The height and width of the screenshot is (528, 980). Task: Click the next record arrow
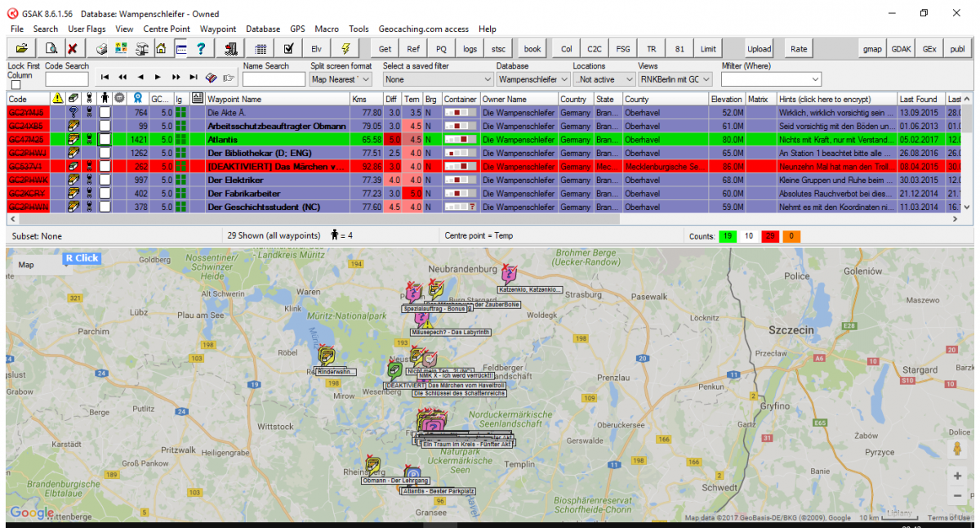[158, 78]
